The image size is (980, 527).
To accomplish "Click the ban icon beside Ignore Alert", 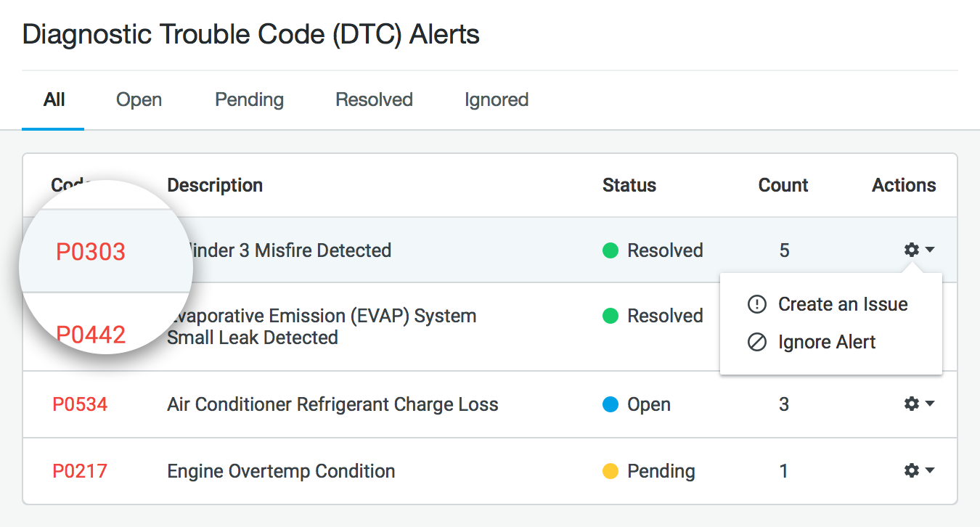I will 756,342.
